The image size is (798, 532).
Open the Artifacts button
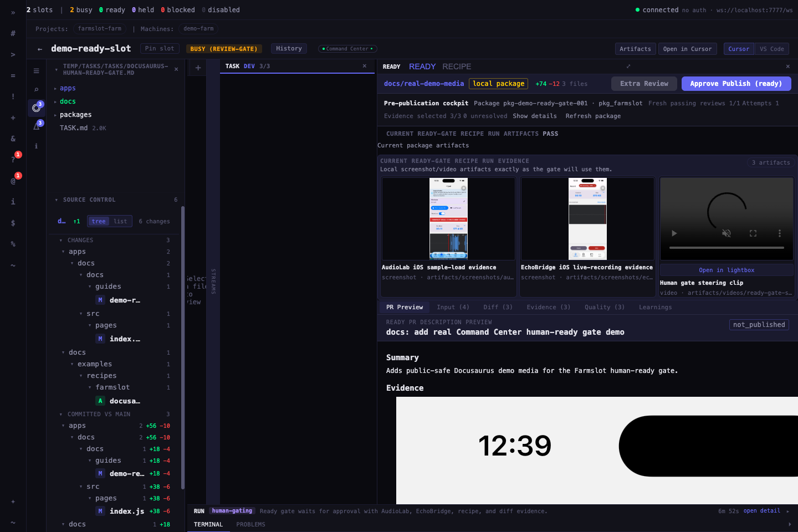coord(635,49)
